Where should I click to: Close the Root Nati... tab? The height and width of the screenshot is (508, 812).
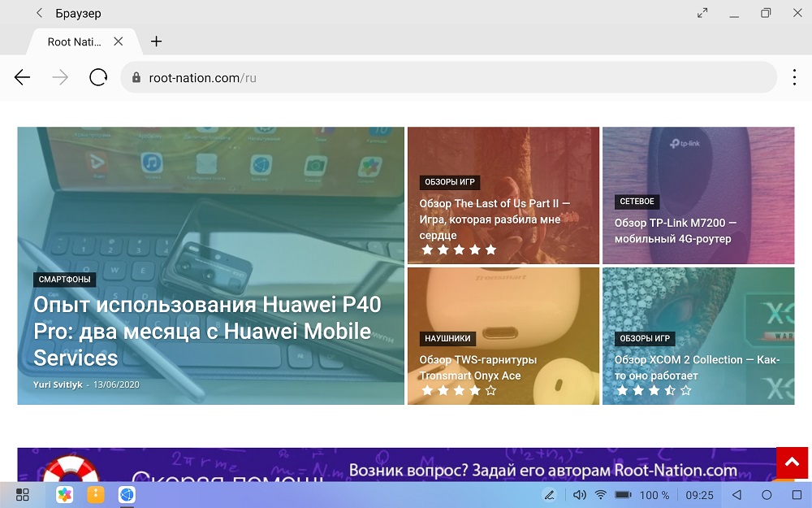[119, 41]
